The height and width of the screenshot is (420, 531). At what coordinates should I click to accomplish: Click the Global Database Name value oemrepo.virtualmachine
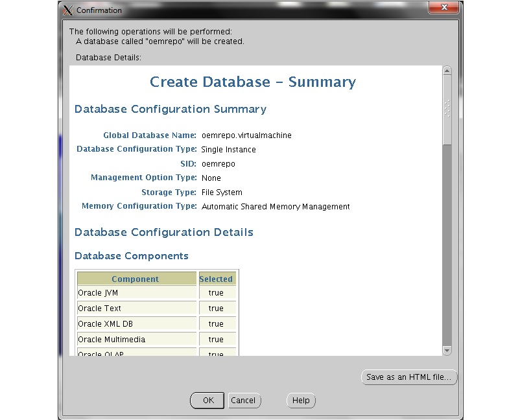(245, 135)
